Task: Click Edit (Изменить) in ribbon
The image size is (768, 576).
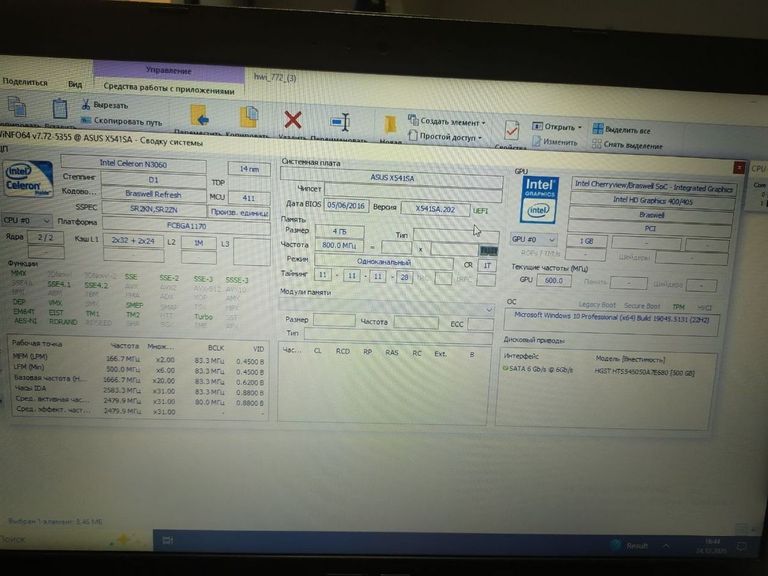Action: [x=554, y=142]
